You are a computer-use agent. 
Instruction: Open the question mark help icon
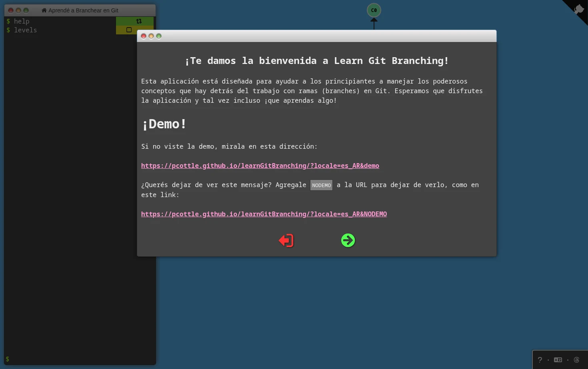(x=540, y=360)
